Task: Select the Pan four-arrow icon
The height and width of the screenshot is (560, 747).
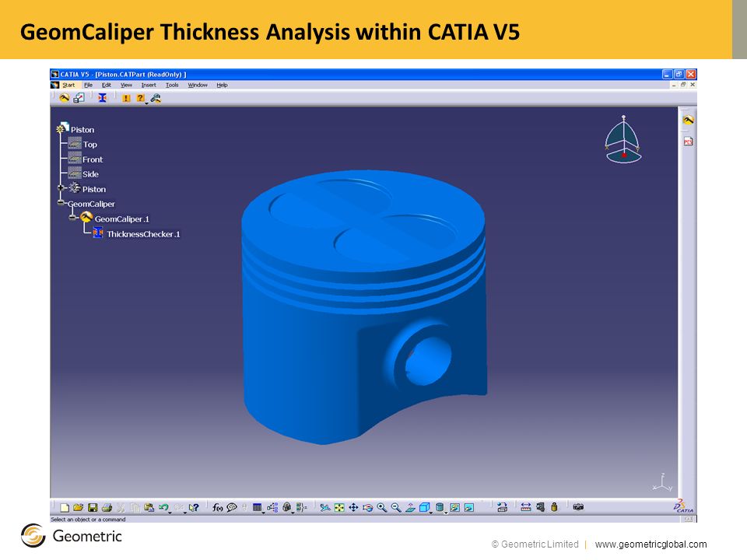Action: (353, 508)
